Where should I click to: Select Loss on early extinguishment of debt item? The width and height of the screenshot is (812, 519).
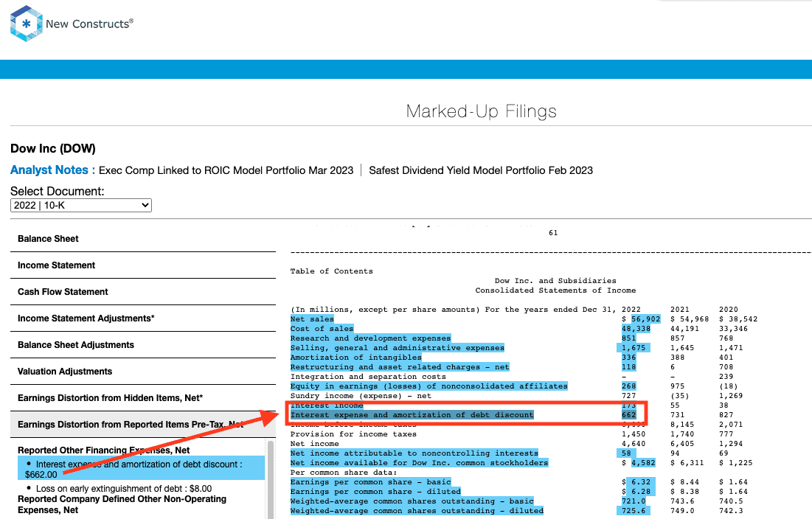[x=124, y=489]
